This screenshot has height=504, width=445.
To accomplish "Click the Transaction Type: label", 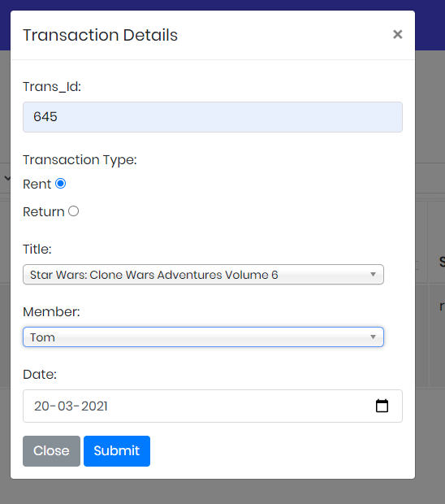I will tap(80, 160).
